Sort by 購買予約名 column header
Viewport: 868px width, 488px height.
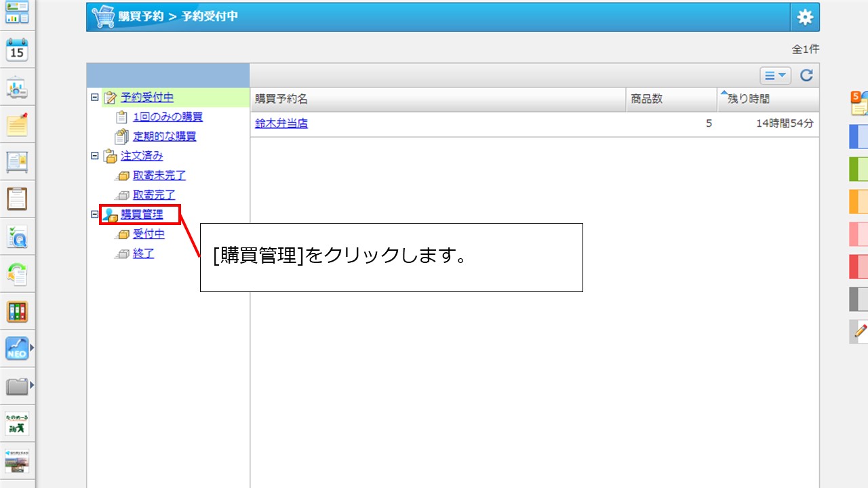(438, 99)
